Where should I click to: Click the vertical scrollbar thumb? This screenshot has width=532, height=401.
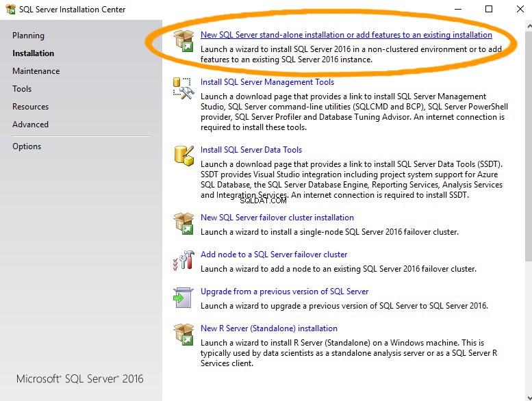tap(529, 146)
